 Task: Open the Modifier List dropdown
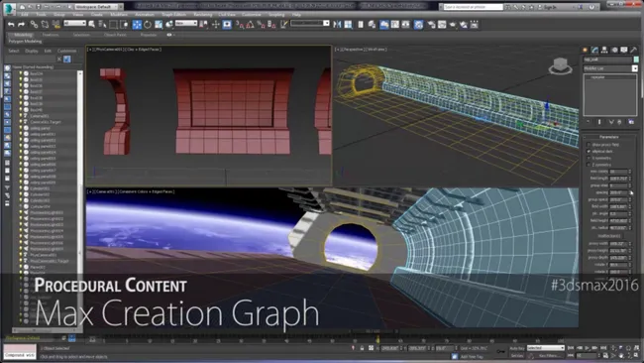[610, 68]
